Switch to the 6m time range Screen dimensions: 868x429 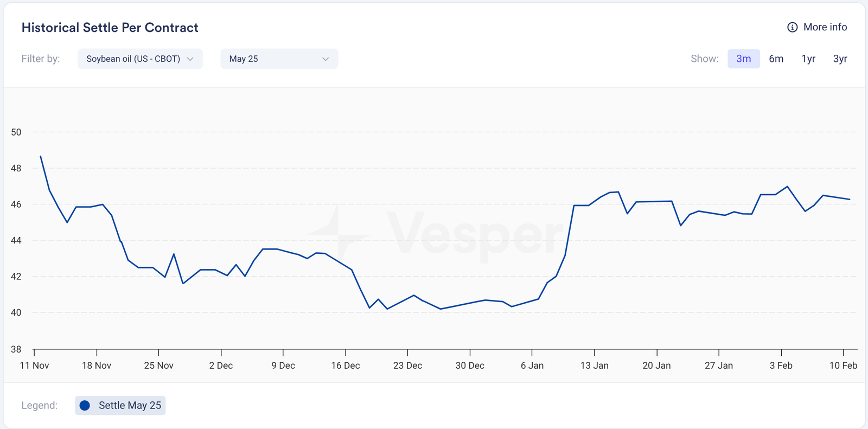point(776,59)
